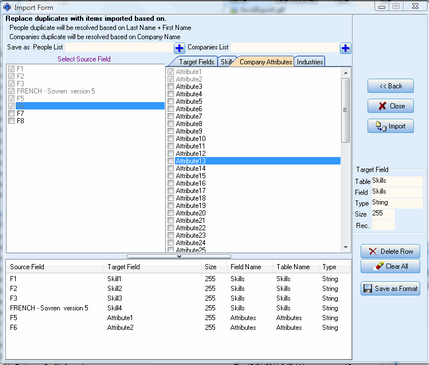This screenshot has height=365, width=429.
Task: Click the Rec. input field
Action: click(x=383, y=225)
